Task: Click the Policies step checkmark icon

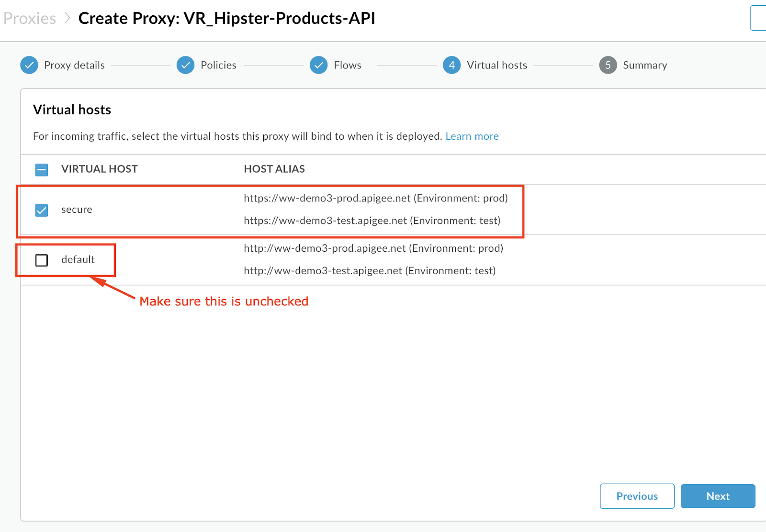Action: click(x=185, y=65)
